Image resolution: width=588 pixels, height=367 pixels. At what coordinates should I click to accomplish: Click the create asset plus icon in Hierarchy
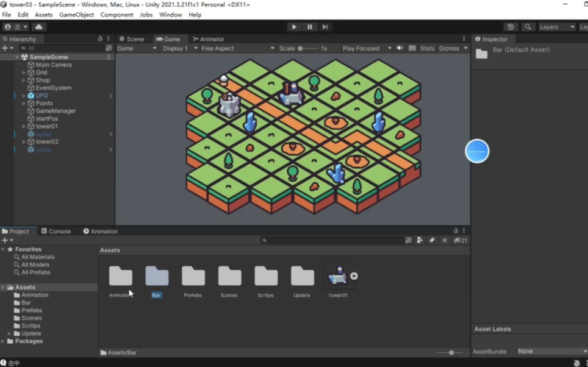pos(5,48)
